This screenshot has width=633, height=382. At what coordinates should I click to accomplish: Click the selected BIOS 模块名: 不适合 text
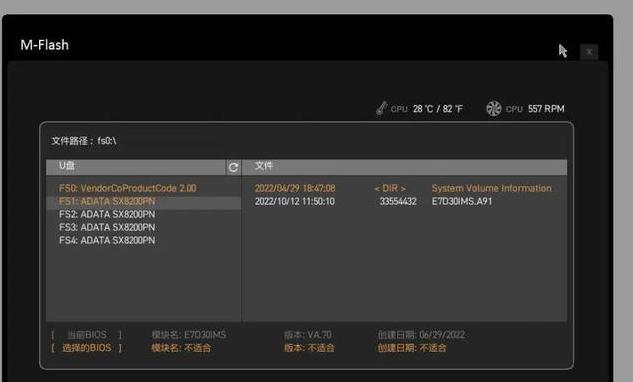[181, 348]
